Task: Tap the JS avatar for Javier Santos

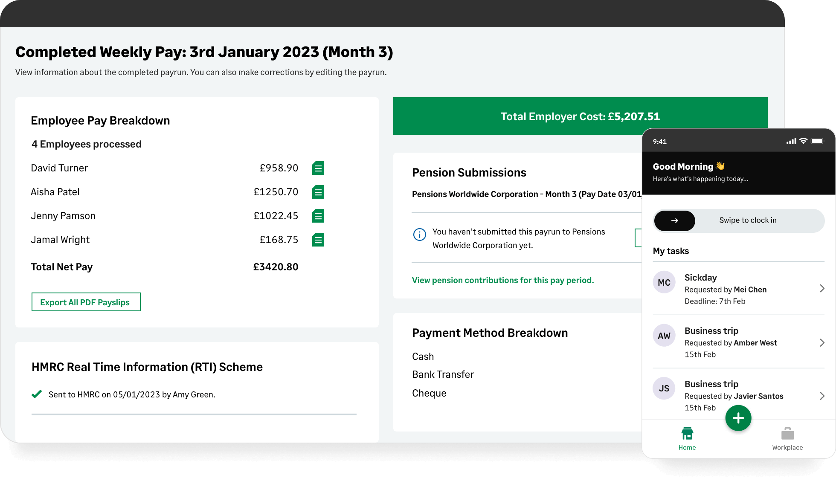Action: pyautogui.click(x=664, y=388)
